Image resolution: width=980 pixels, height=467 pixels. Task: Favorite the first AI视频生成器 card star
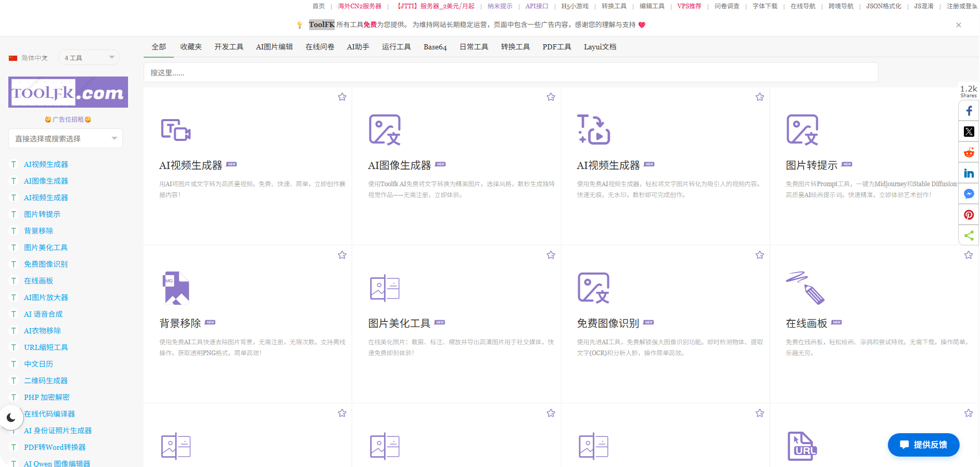[342, 97]
